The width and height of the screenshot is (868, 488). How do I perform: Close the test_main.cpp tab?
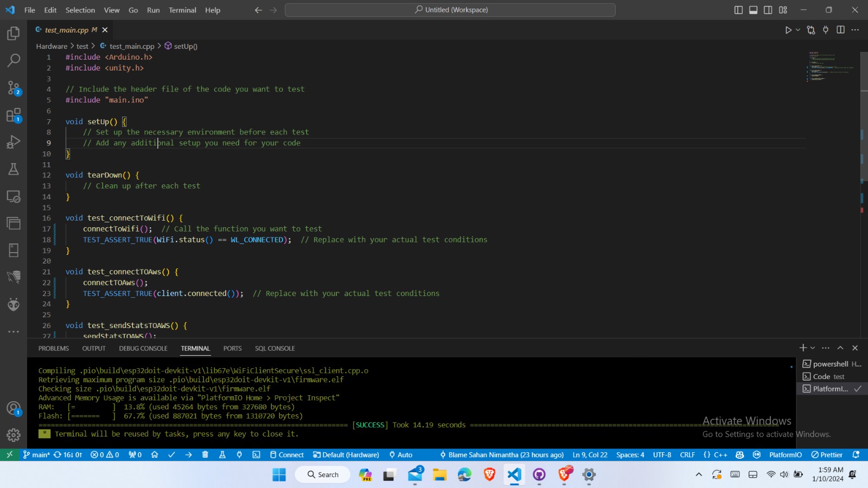[x=105, y=30]
